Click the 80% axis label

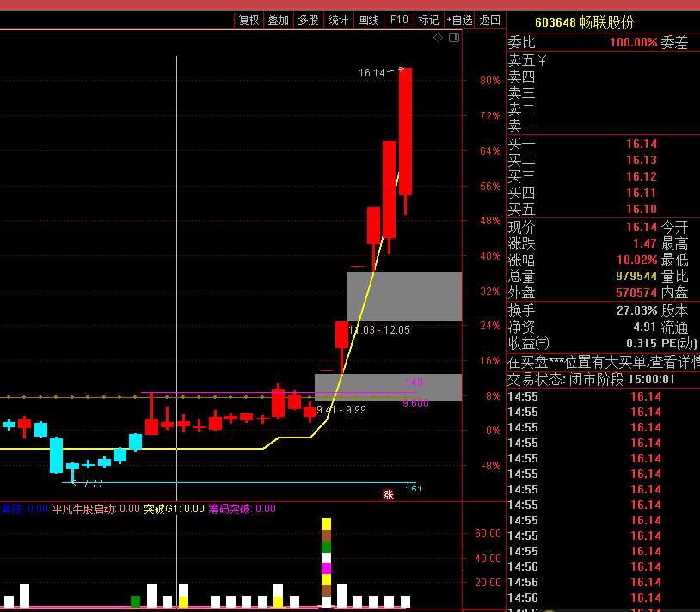(490, 81)
